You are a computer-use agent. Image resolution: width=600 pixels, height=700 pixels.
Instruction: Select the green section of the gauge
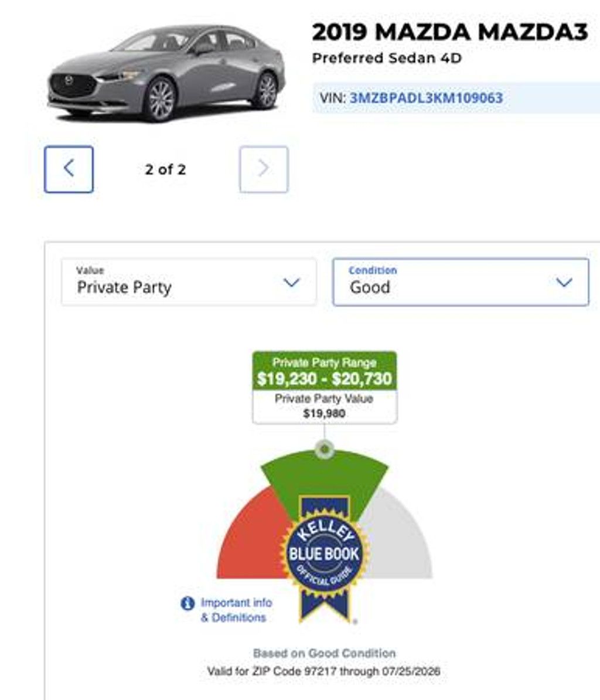pos(324,478)
